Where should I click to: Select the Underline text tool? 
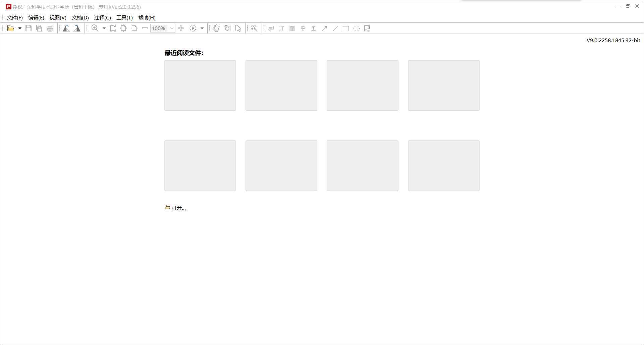[314, 28]
